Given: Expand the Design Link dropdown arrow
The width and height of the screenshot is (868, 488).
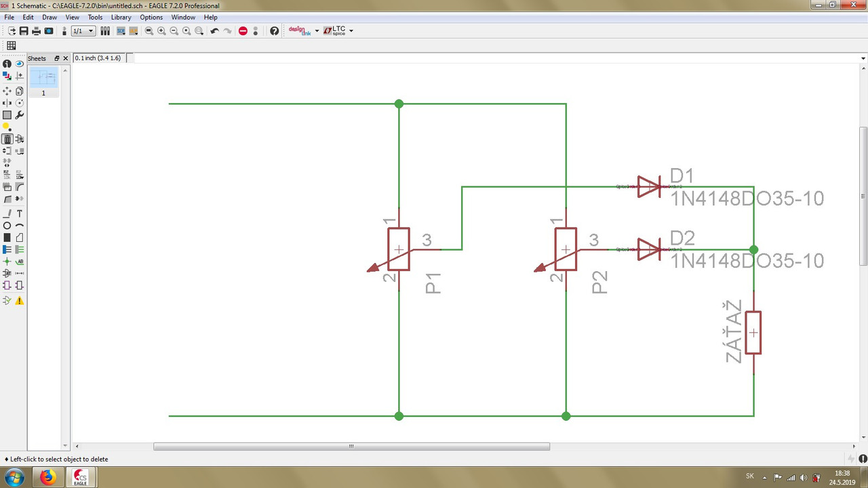Looking at the screenshot, I should (317, 31).
